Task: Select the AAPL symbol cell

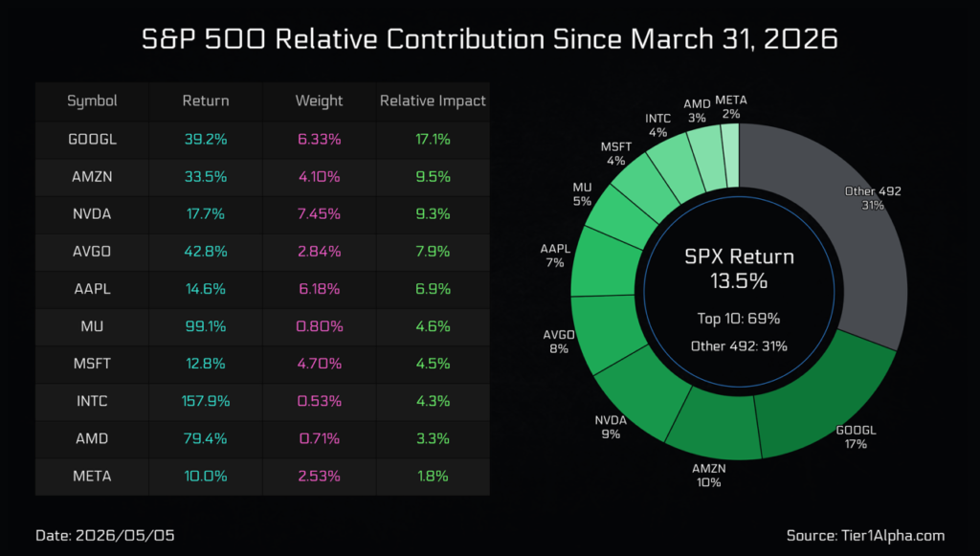Action: [x=92, y=289]
